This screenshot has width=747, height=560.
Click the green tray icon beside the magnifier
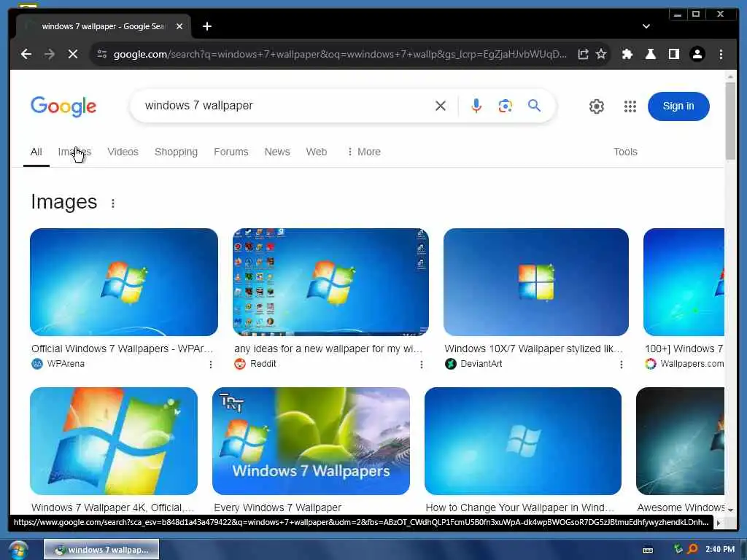[x=678, y=549]
